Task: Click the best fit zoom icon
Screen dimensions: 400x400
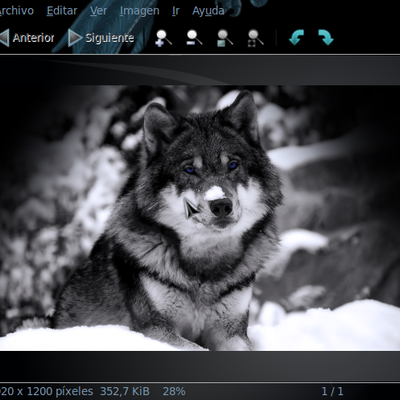Action: click(x=255, y=38)
